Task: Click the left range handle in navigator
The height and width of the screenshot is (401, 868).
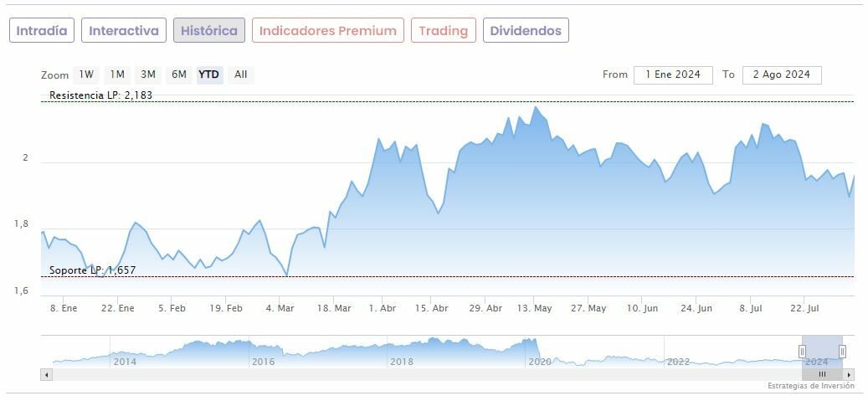Action: (x=802, y=351)
